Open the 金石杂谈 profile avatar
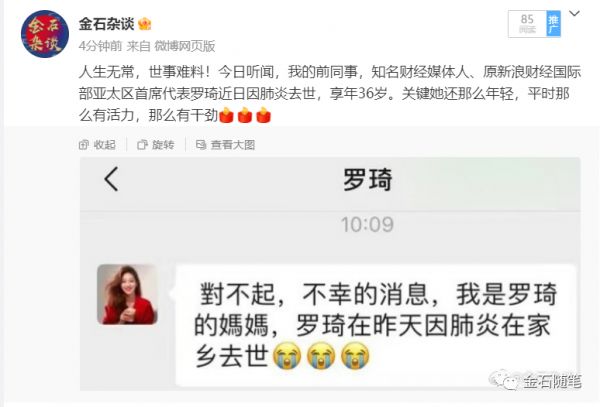Screen dimensions: 600x407 click(45, 34)
